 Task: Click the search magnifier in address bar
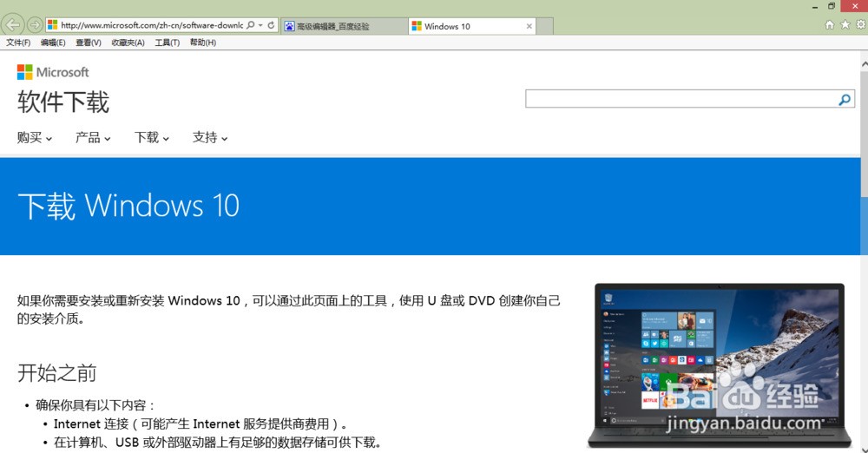[251, 25]
